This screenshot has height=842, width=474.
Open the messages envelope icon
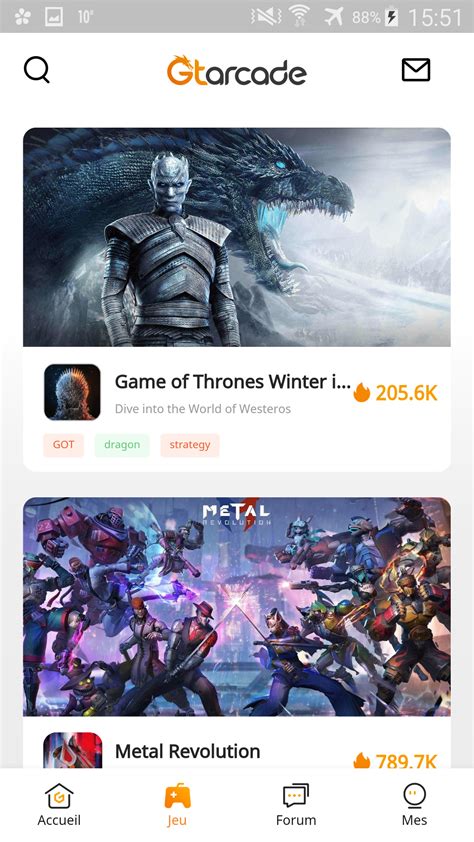point(416,70)
